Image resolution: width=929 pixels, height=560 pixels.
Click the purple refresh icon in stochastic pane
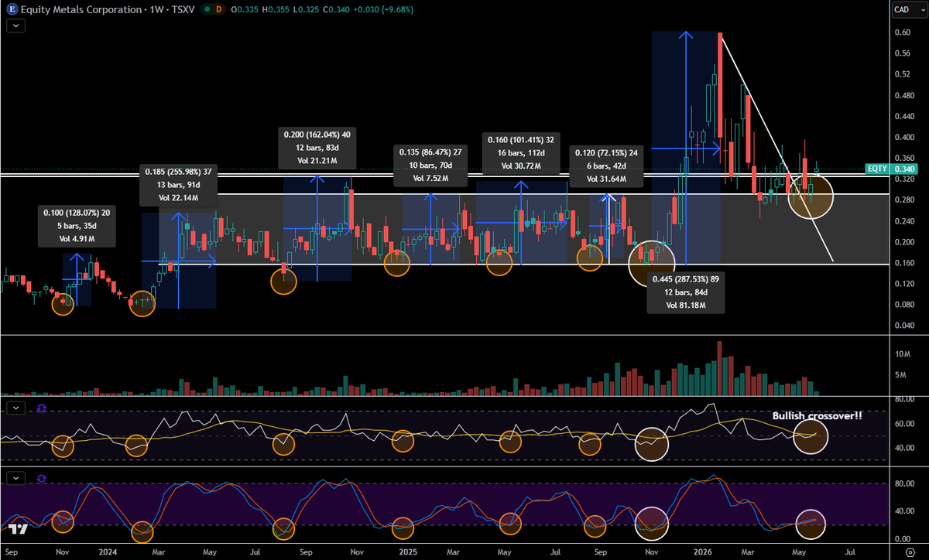pyautogui.click(x=40, y=478)
